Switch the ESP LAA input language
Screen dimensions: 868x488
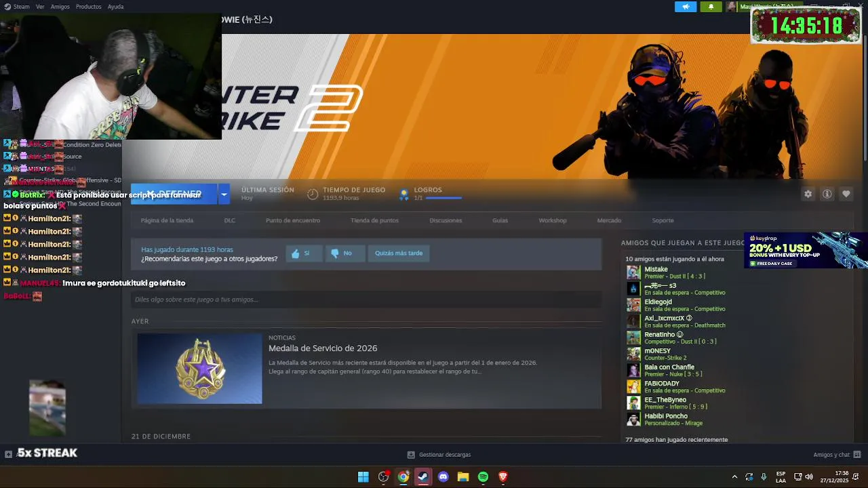point(781,476)
